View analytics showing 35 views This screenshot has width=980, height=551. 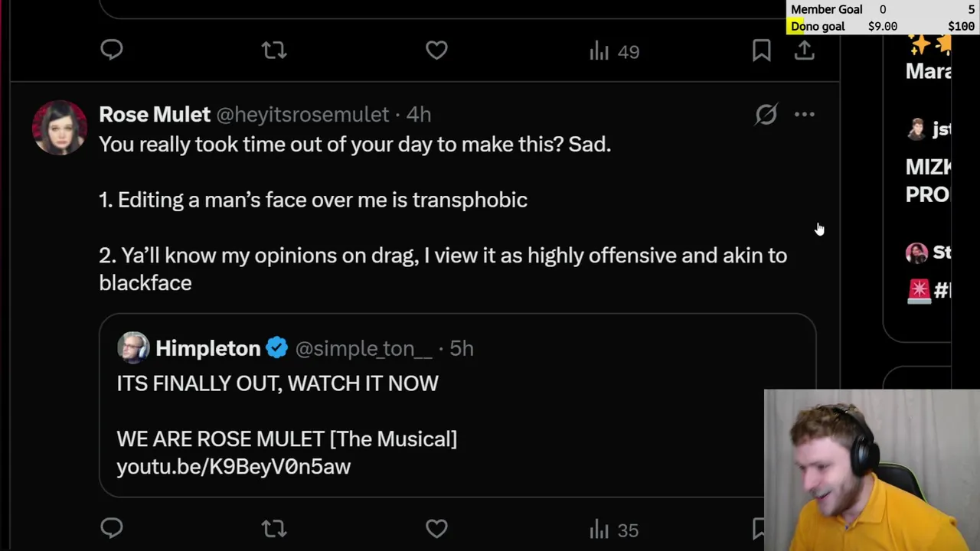(614, 530)
